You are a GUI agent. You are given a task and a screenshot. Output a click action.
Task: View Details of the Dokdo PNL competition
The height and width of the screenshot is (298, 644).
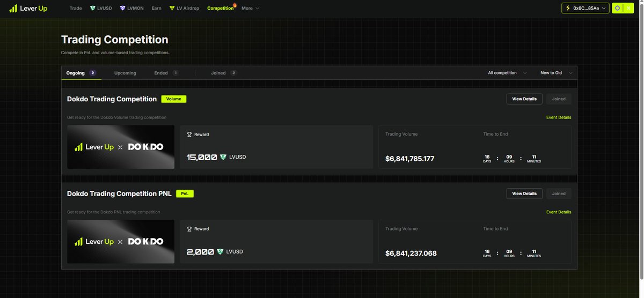click(x=524, y=193)
